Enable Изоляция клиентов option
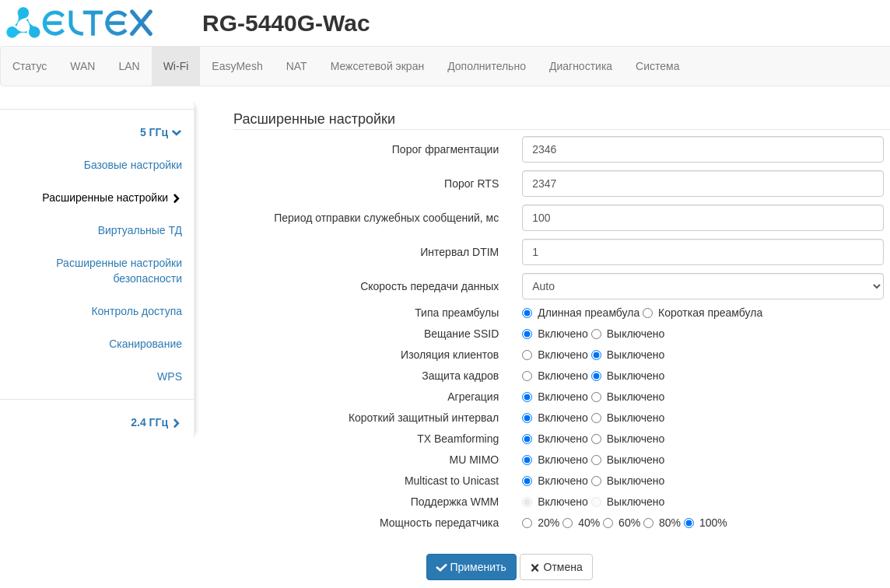The height and width of the screenshot is (588, 890). pyautogui.click(x=527, y=355)
